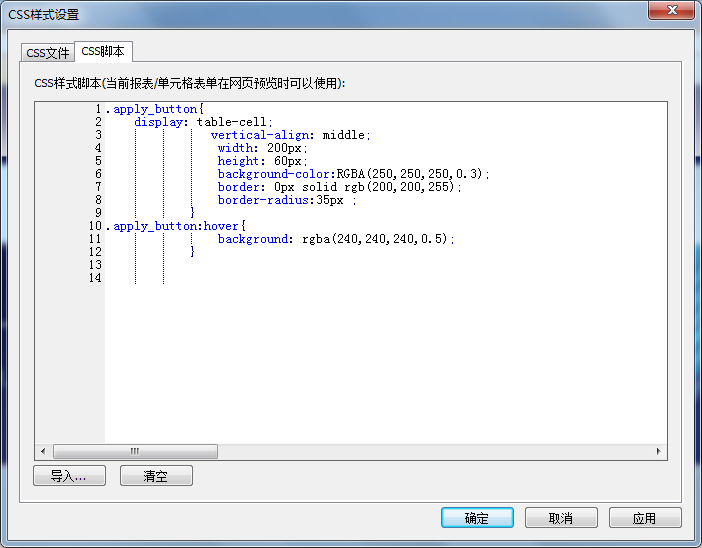702x548 pixels.
Task: Switch to the CSS文件 tab
Action: 47,53
